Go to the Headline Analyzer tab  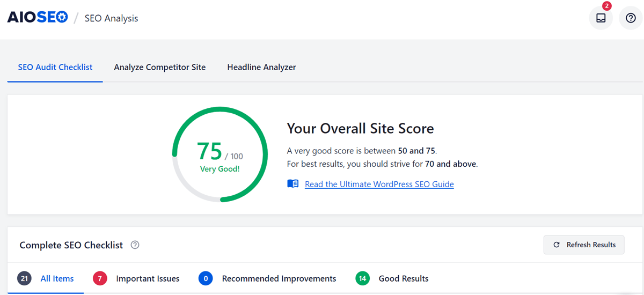click(x=261, y=68)
